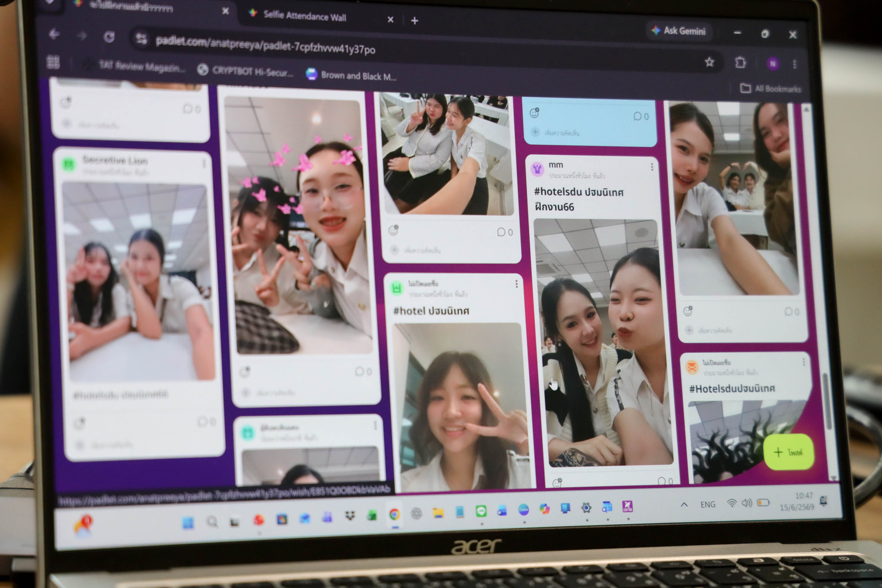The height and width of the screenshot is (588, 882).
Task: Go back to the previous page
Action: (x=54, y=34)
